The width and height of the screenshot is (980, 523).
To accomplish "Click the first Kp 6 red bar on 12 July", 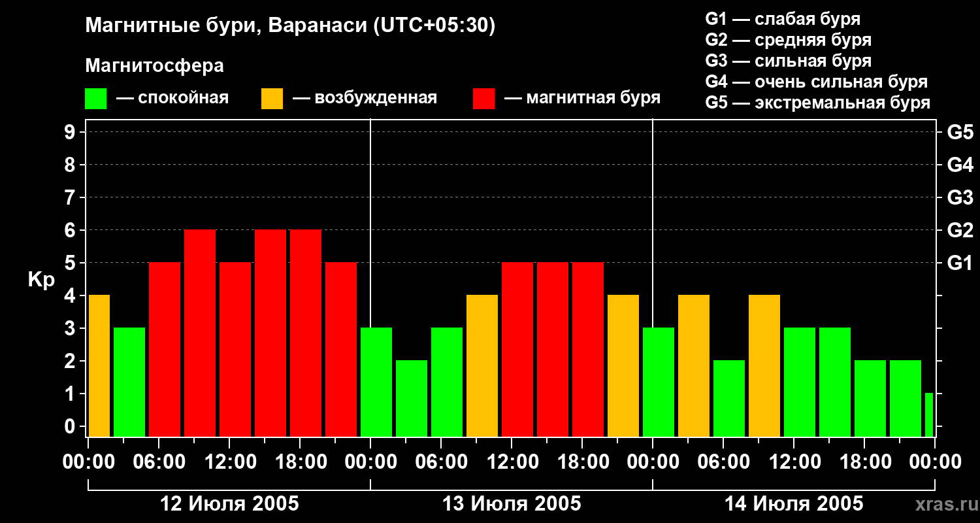I will coord(200,333).
